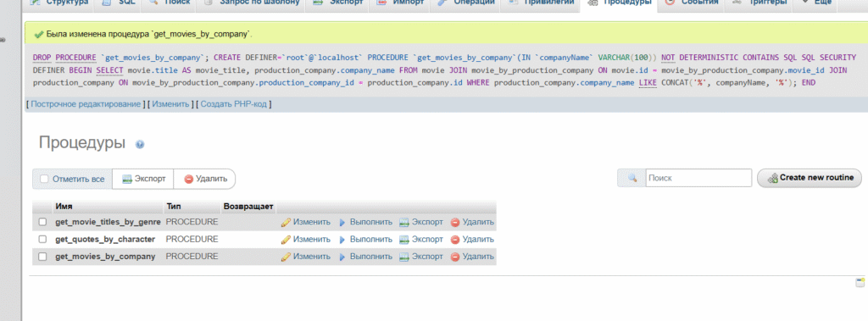Select get_quotes_by_character row checkbox
868x321 pixels.
[42, 240]
